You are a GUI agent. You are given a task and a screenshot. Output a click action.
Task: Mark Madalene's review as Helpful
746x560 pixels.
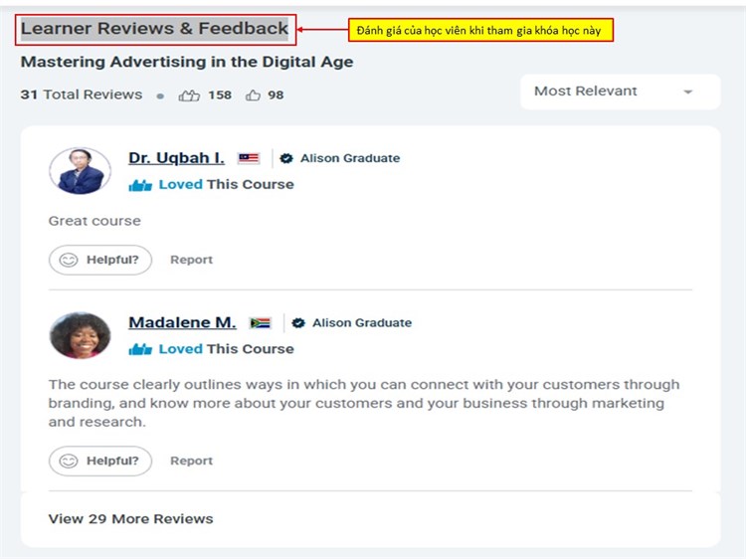click(x=100, y=462)
